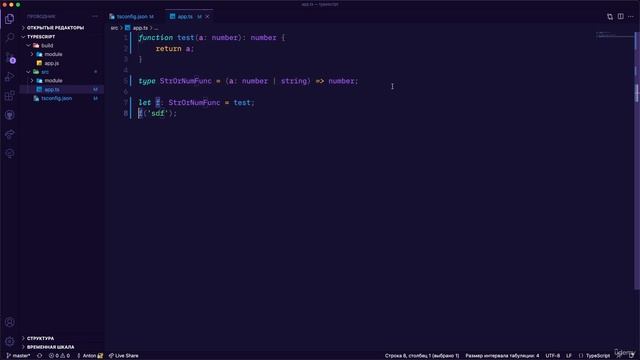Open tsconfig.json in the file tree

coord(56,98)
